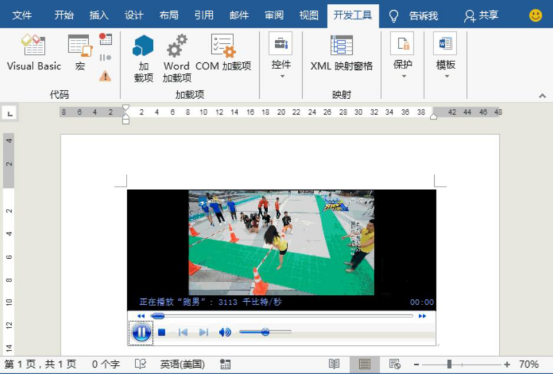This screenshot has height=374, width=554.
Task: Expand the 模板 template dropdown
Action: click(x=446, y=56)
